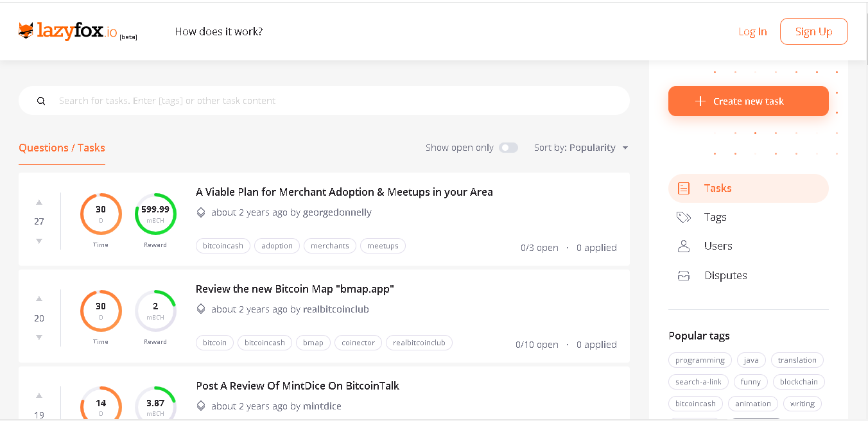Click the 30 D time circle on the bmap.app task

click(x=101, y=311)
